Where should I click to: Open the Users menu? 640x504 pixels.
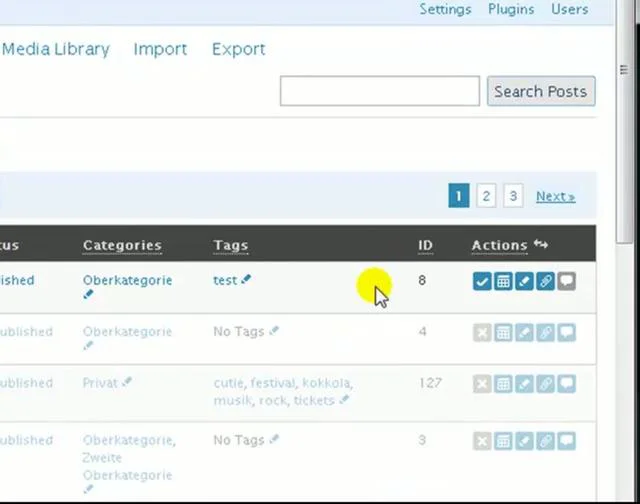pos(569,9)
